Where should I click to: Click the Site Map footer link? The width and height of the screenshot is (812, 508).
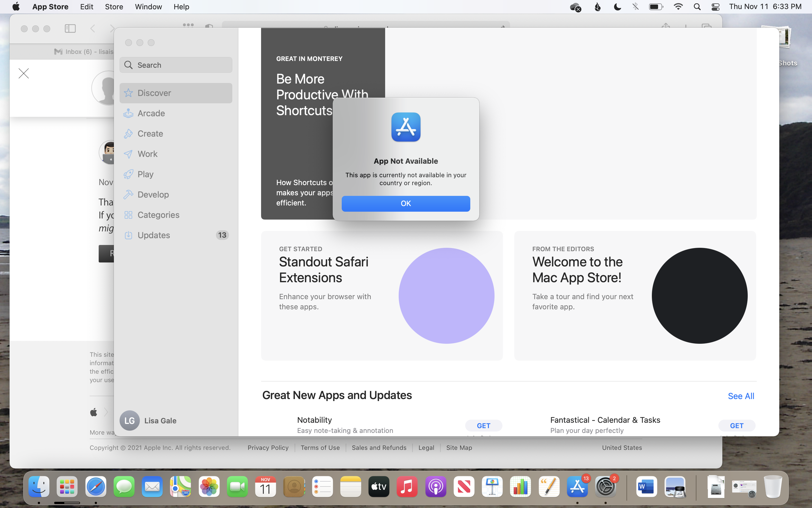459,448
